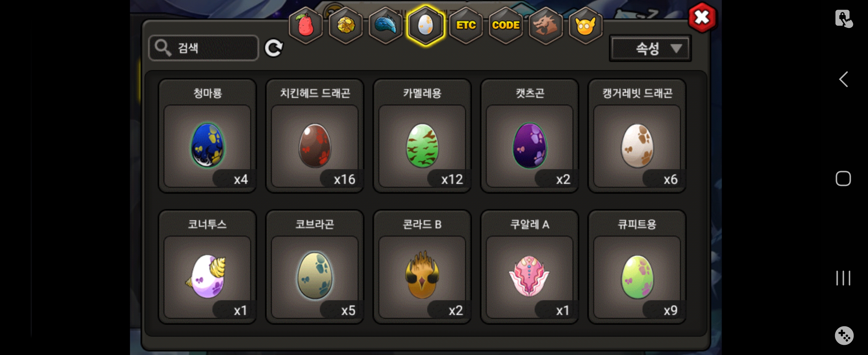Click the 검색 search field

pyautogui.click(x=204, y=48)
